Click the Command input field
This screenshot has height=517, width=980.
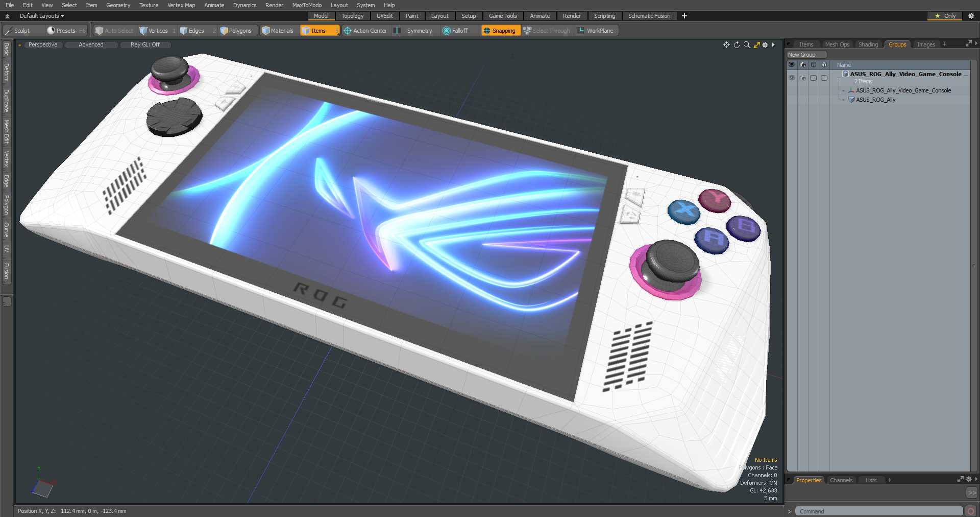click(878, 511)
